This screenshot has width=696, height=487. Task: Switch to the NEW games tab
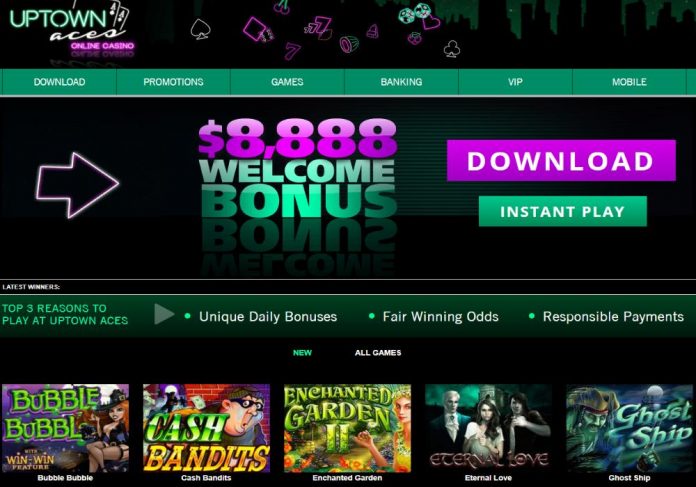[302, 352]
